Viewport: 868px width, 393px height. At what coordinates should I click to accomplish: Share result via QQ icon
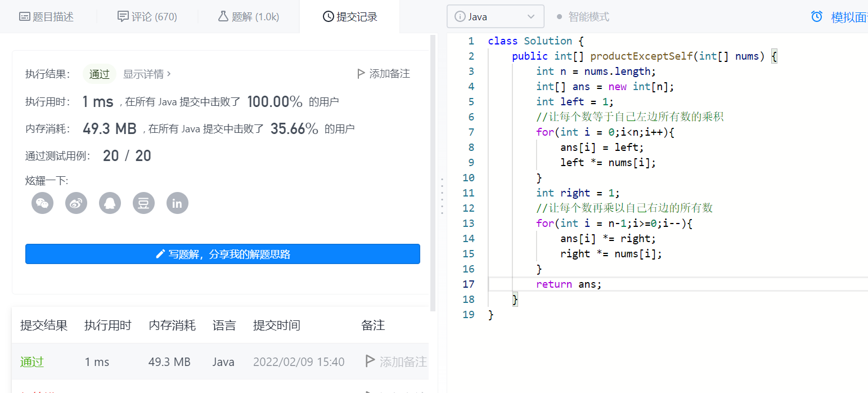pyautogui.click(x=110, y=203)
